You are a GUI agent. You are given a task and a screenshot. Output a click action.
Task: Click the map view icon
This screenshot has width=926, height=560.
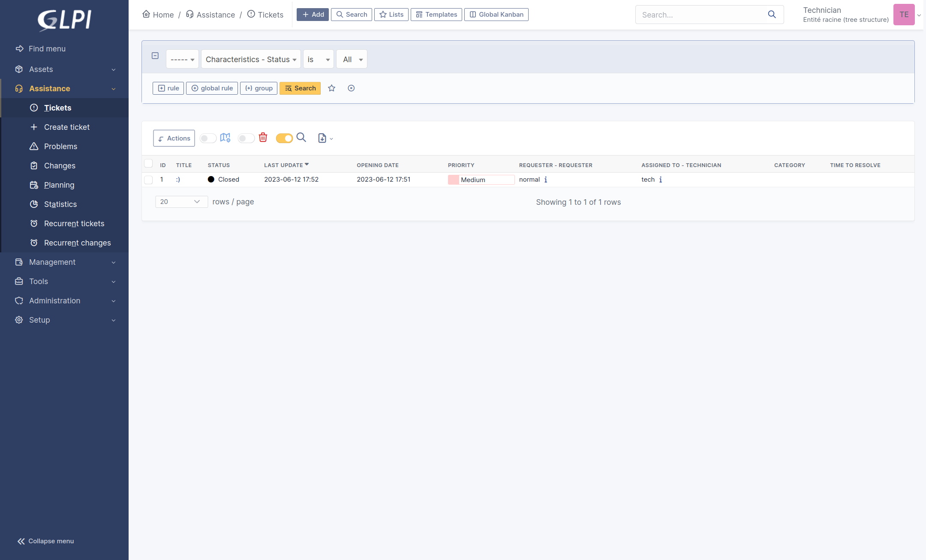[x=225, y=138]
